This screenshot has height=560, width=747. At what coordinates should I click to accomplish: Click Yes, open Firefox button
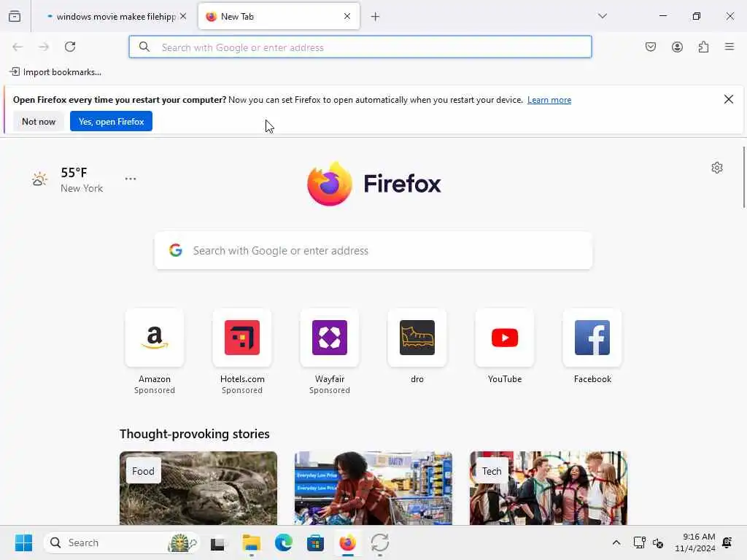(x=111, y=122)
